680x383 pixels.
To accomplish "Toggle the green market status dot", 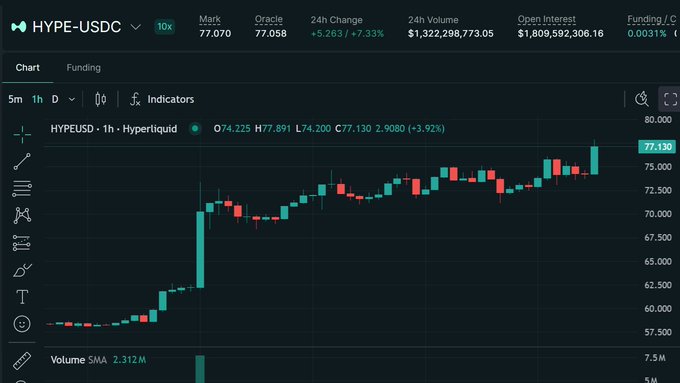I will (x=195, y=128).
